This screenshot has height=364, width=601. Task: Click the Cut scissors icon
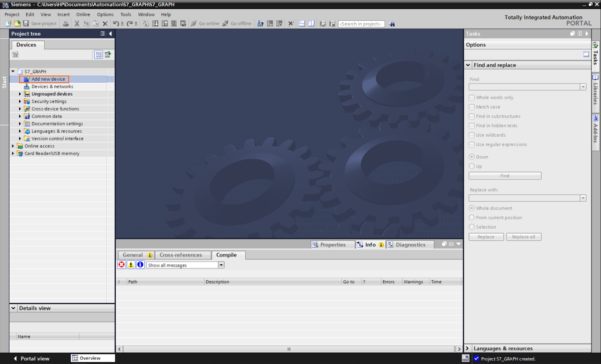pyautogui.click(x=77, y=23)
